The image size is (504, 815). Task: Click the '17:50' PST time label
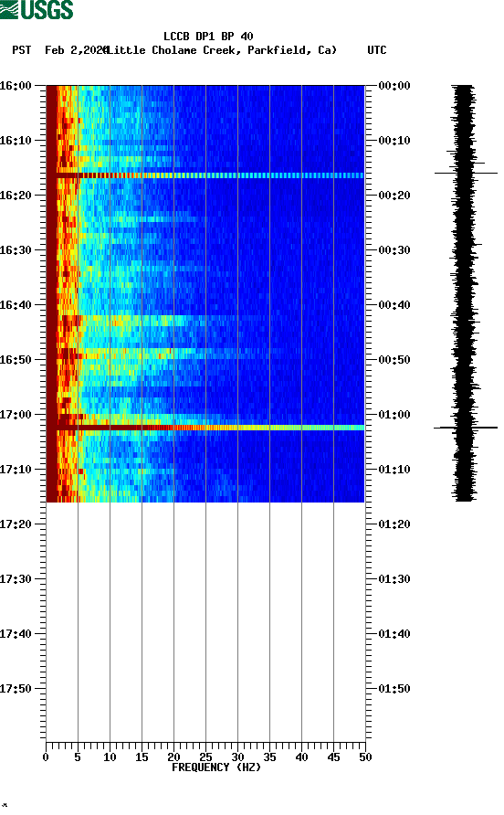click(x=16, y=689)
